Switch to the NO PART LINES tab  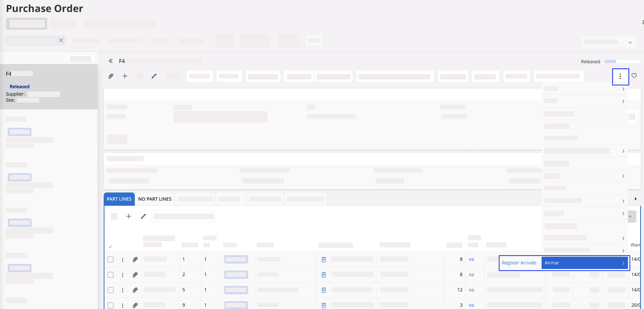point(155,199)
